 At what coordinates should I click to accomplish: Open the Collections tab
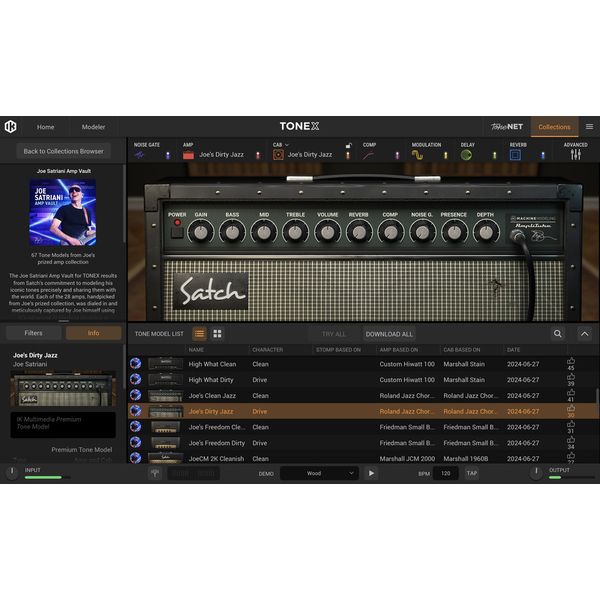pos(554,127)
